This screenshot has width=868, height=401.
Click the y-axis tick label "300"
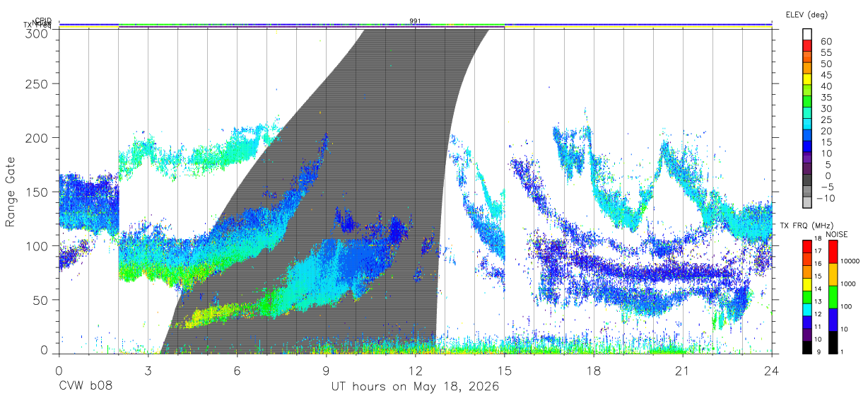(x=36, y=33)
